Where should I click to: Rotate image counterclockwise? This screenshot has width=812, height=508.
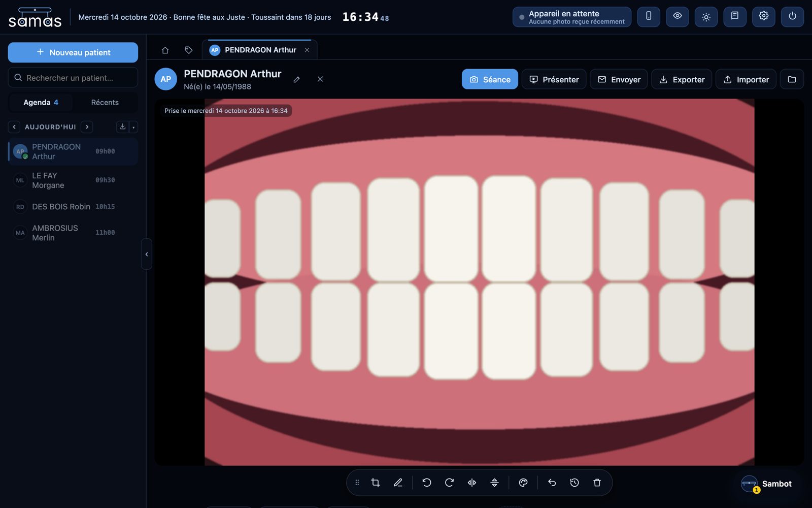427,483
